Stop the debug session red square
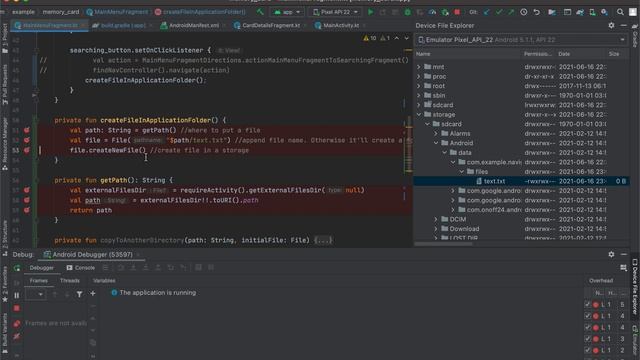The height and width of the screenshot is (360, 640). click(17, 309)
